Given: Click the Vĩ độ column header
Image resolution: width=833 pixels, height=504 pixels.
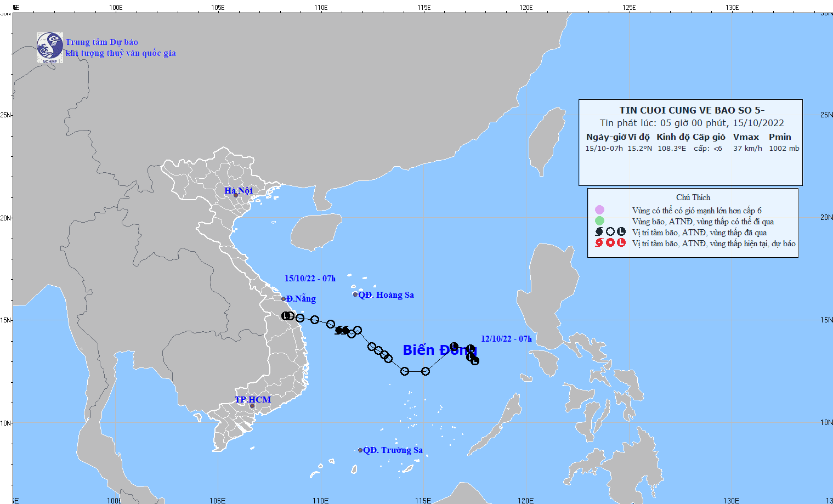Looking at the screenshot, I should click(639, 137).
